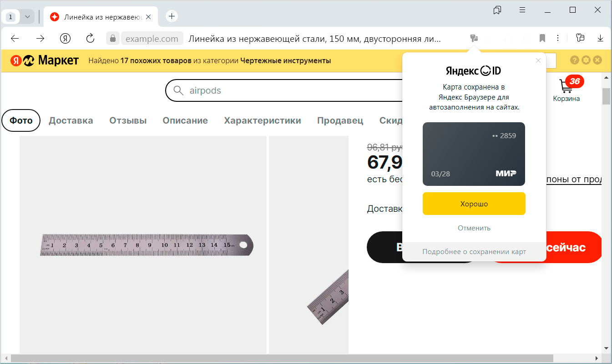Screen dimensions: 612x364
Task: Open the shopping cart Корзина
Action: pos(566,90)
